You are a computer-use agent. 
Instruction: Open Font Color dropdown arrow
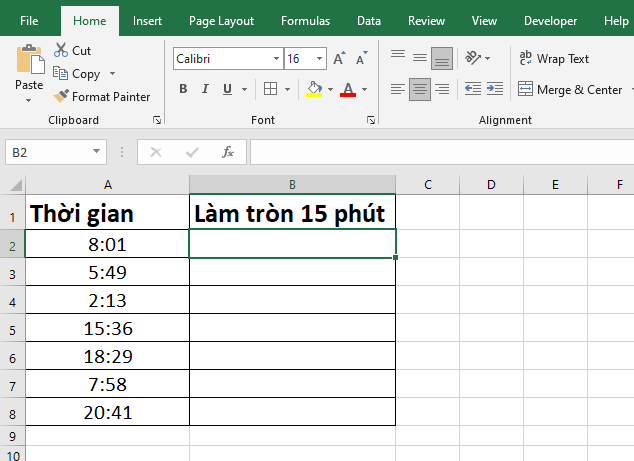coord(364,89)
